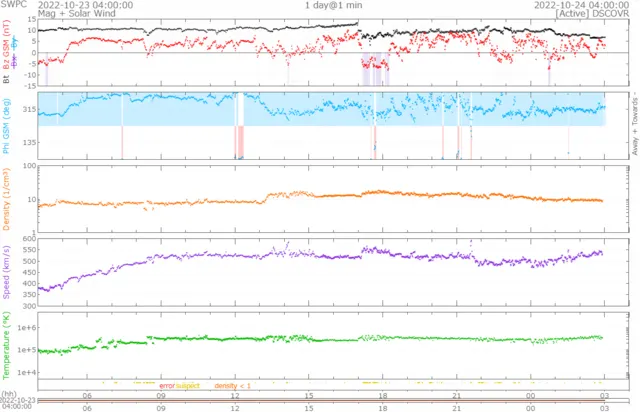
Task: Select the green Temperature (°K) axis label
Action: point(6,345)
